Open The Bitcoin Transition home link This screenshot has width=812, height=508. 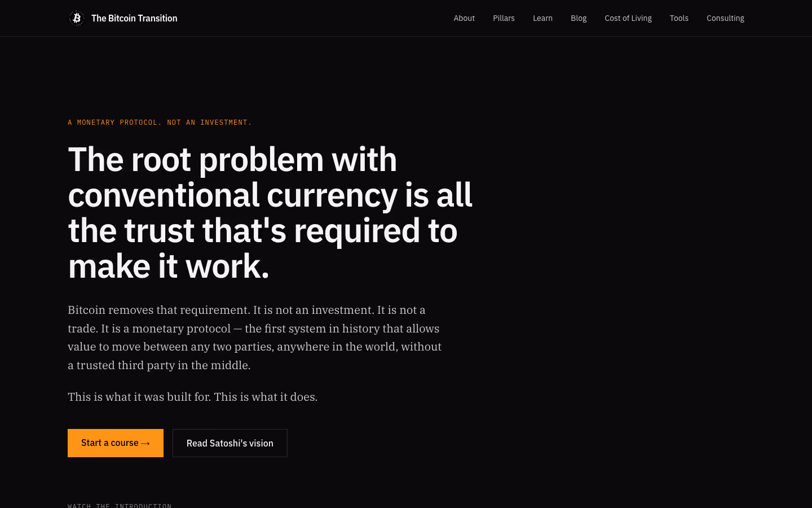point(123,18)
